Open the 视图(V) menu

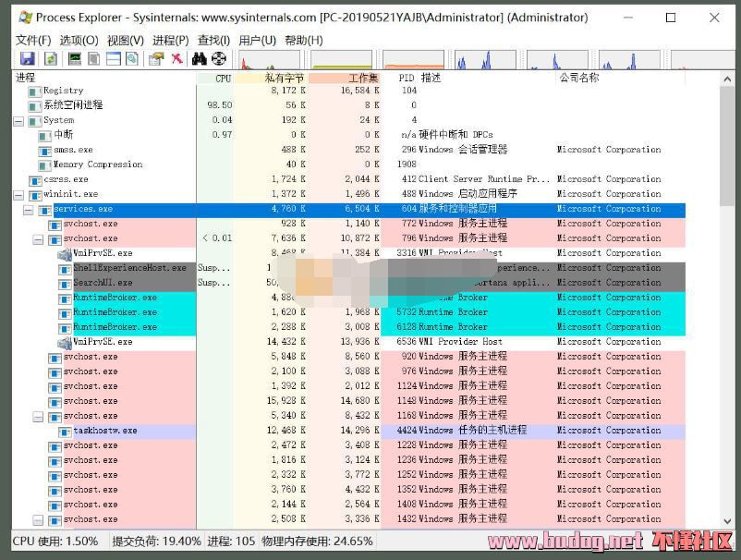point(126,41)
